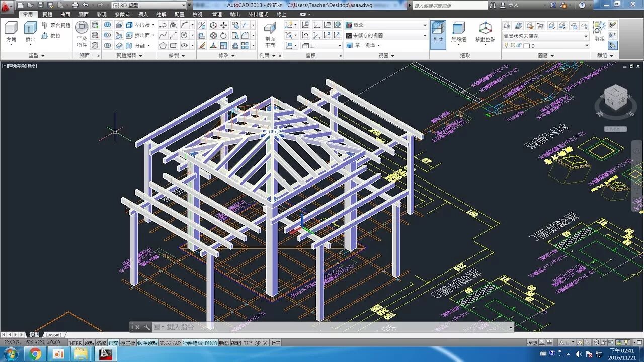Click the 擠出面 extrude faces button
This screenshot has width=644, height=362.
click(139, 35)
